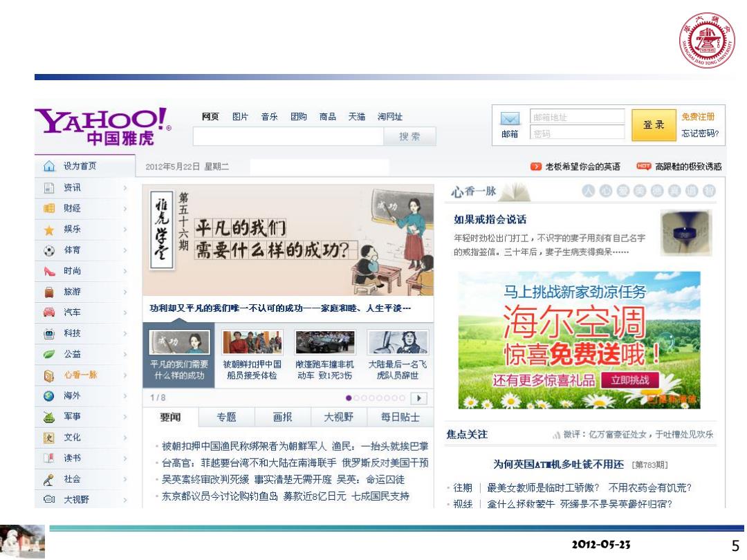Open headline 为何英国ATM机多吐钱不用还
747x560 pixels.
coord(558,465)
